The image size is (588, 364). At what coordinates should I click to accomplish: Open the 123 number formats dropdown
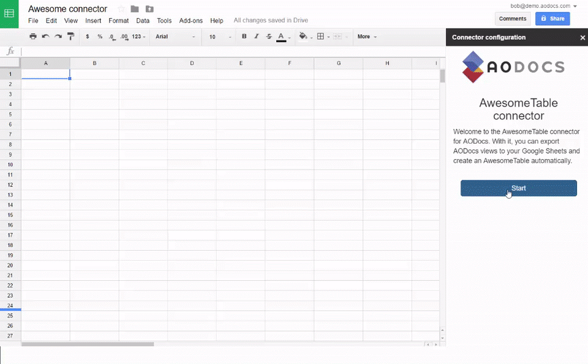click(138, 36)
